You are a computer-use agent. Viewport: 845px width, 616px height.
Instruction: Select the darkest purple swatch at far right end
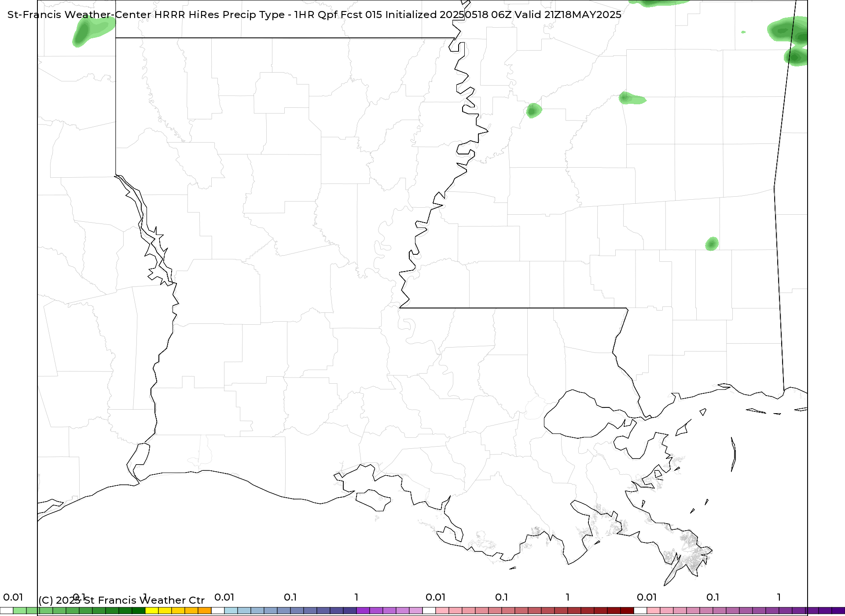tap(838, 611)
